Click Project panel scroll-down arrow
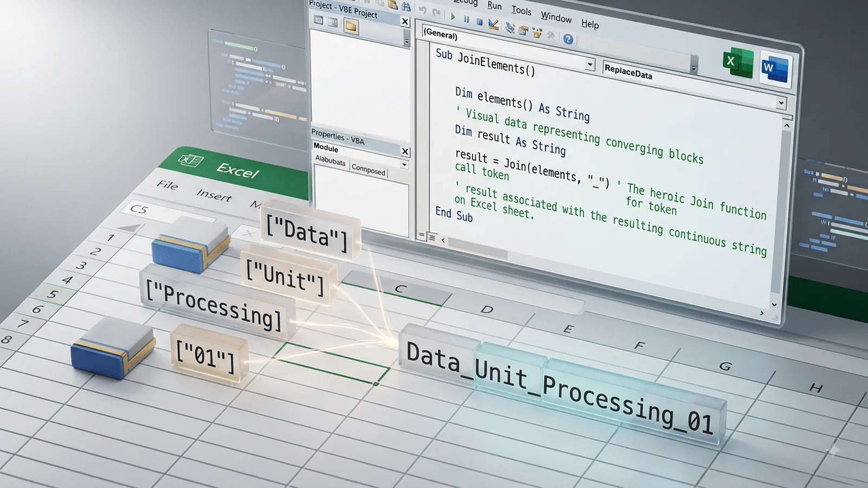Viewport: 868px width, 488px height. tap(407, 41)
